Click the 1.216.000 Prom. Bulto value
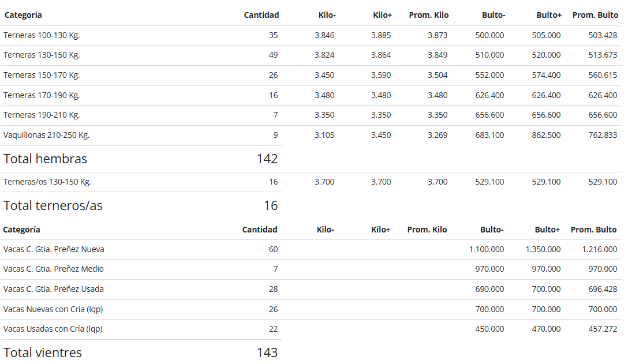Viewport: 628px width, 364px height. (x=600, y=249)
